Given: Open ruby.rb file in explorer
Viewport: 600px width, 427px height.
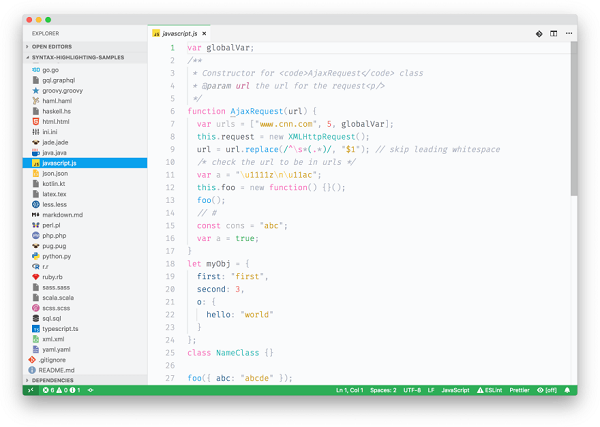Looking at the screenshot, I should tap(52, 277).
